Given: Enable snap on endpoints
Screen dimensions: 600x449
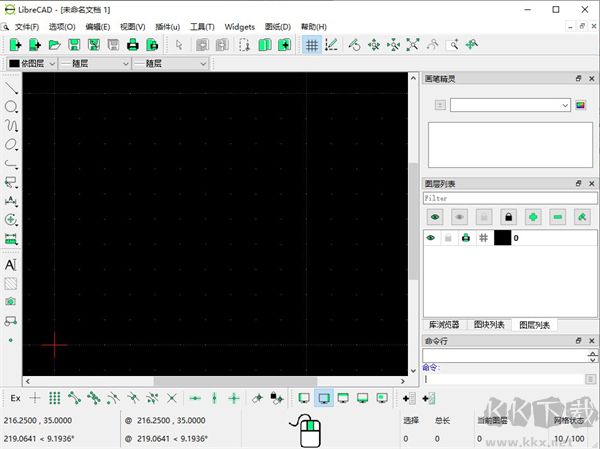Looking at the screenshot, I should click(x=74, y=398).
